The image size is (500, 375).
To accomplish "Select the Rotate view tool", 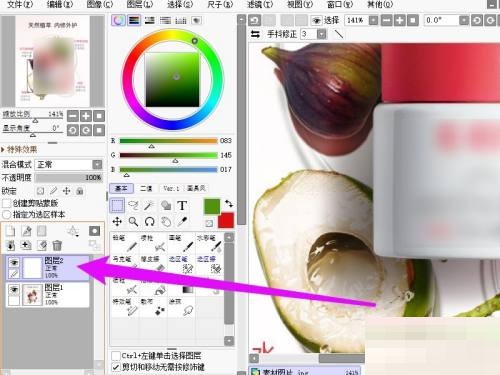I will [x=149, y=221].
